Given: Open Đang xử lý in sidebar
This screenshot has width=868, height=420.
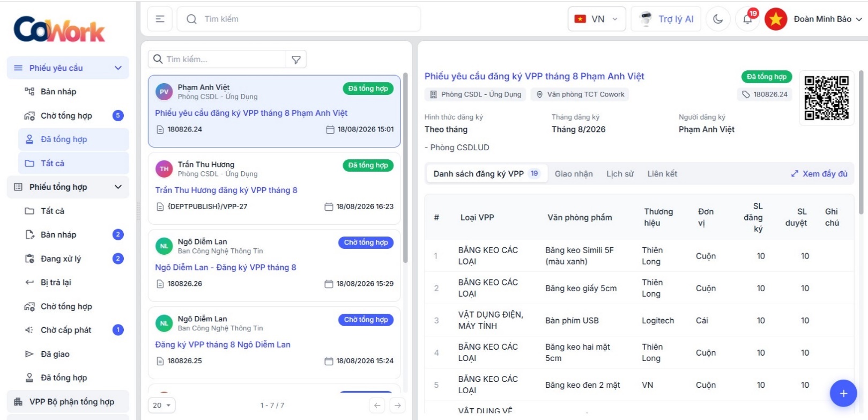Looking at the screenshot, I should [73, 259].
